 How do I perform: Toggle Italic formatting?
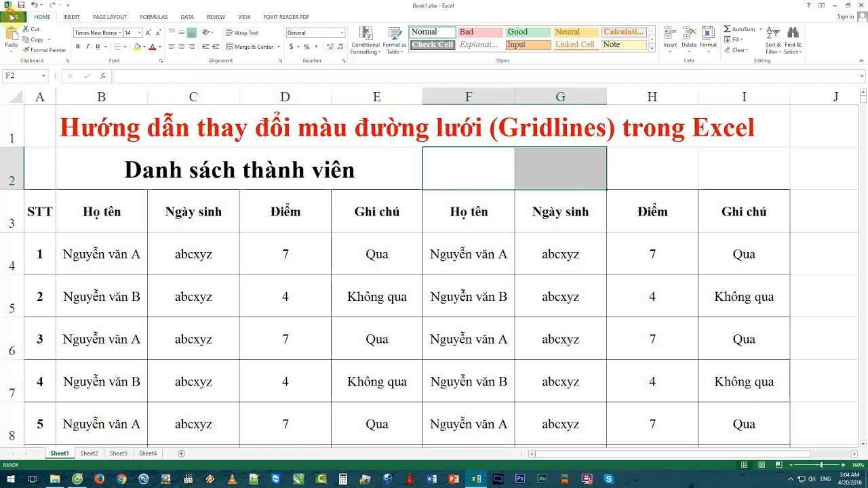pyautogui.click(x=87, y=47)
